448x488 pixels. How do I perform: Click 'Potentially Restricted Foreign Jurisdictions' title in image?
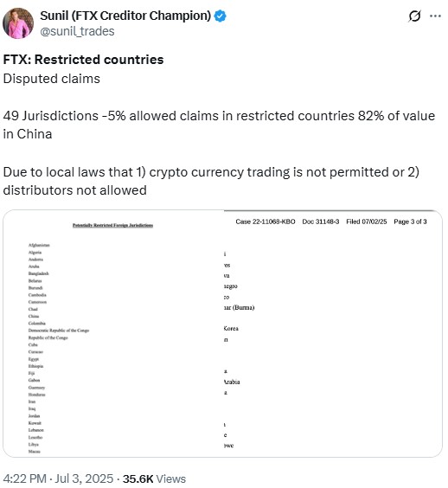[x=113, y=225]
